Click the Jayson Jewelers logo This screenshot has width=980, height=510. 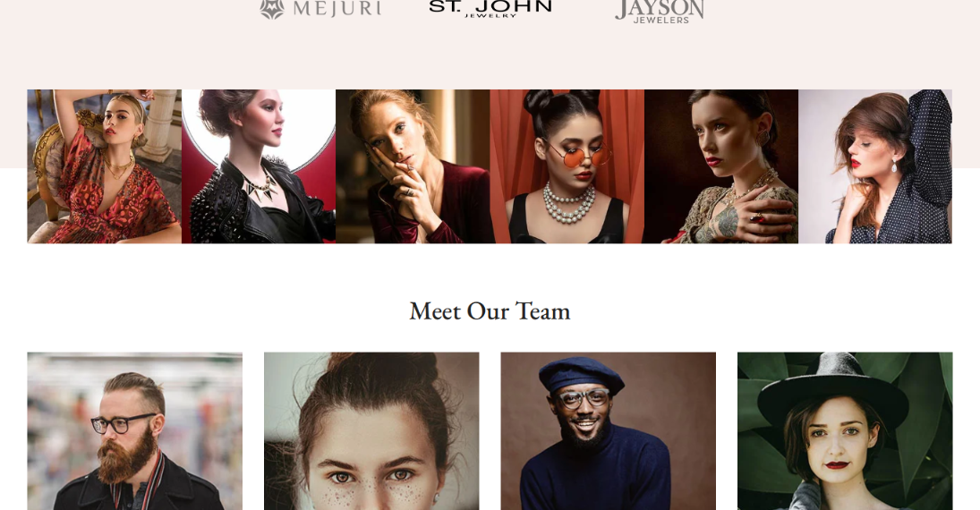(x=660, y=12)
